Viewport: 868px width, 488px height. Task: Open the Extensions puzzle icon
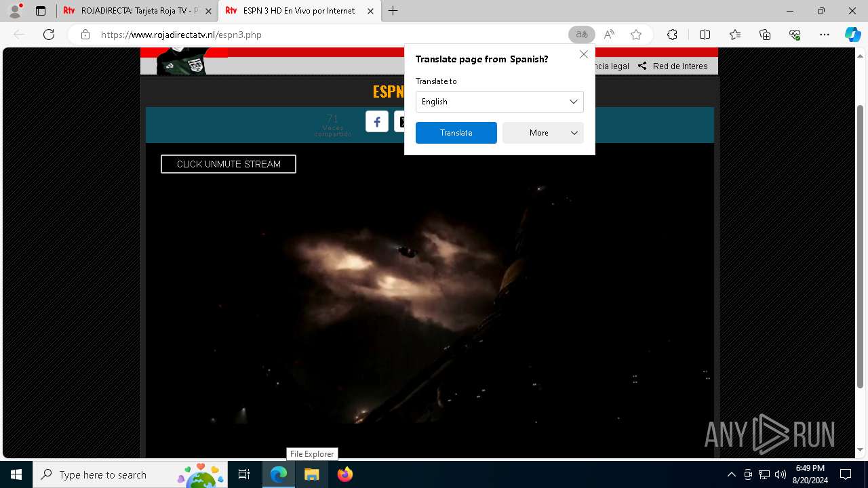pos(672,35)
